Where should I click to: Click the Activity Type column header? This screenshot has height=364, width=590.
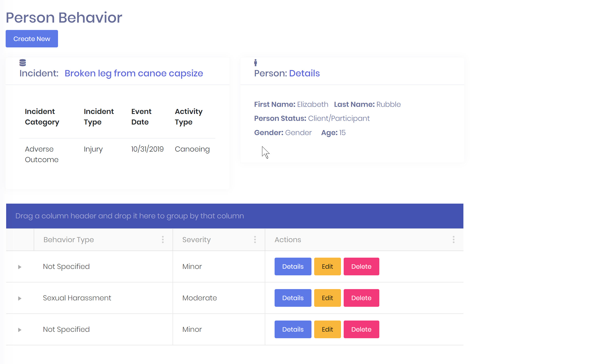pyautogui.click(x=189, y=117)
